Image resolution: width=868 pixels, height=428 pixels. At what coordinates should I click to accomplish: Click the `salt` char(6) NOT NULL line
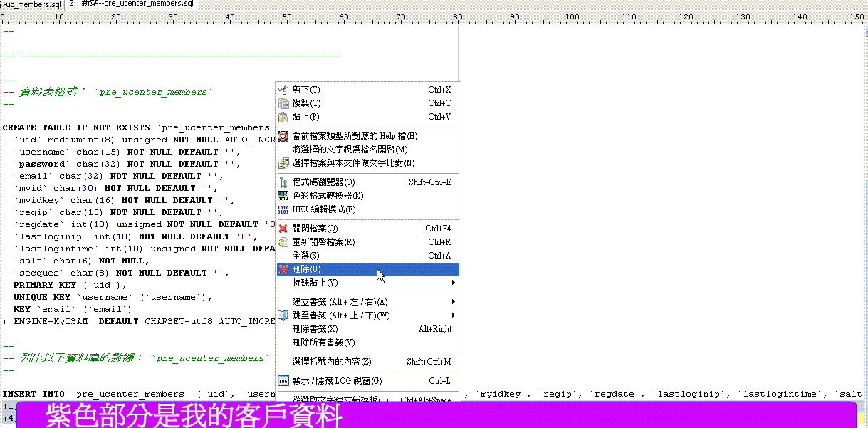(83, 261)
